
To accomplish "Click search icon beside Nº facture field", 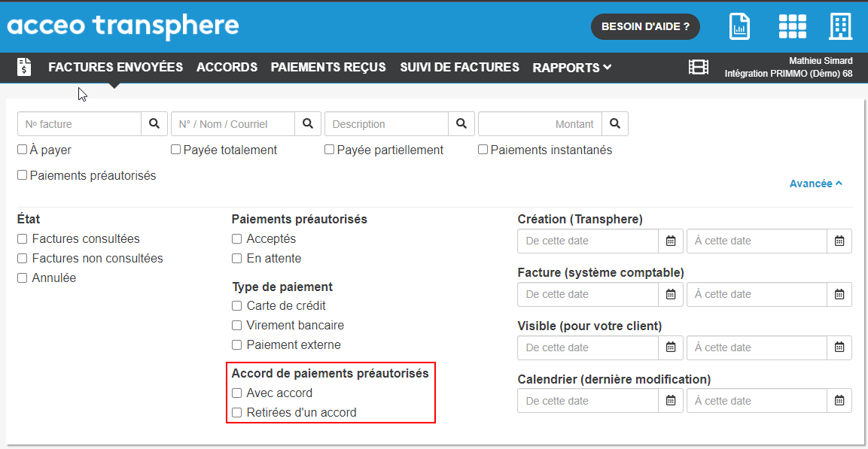I will (154, 124).
